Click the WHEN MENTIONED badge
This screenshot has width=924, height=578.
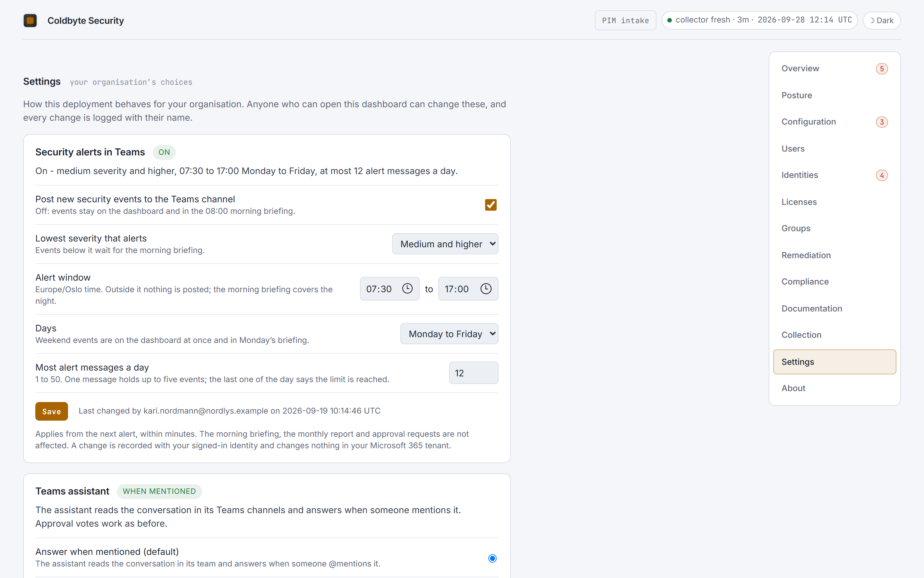[159, 491]
